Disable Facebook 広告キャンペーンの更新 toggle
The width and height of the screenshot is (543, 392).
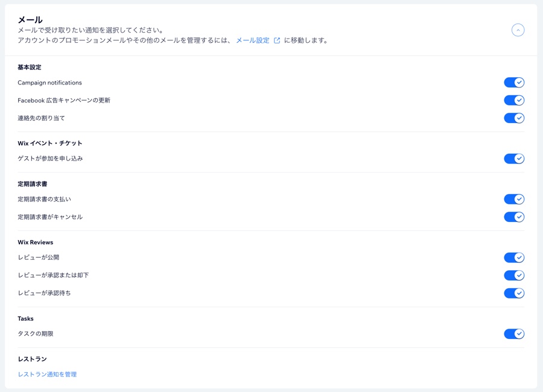514,101
